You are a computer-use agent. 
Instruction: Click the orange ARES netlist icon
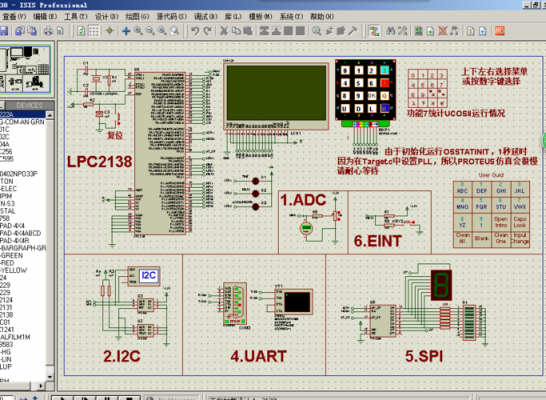500,31
